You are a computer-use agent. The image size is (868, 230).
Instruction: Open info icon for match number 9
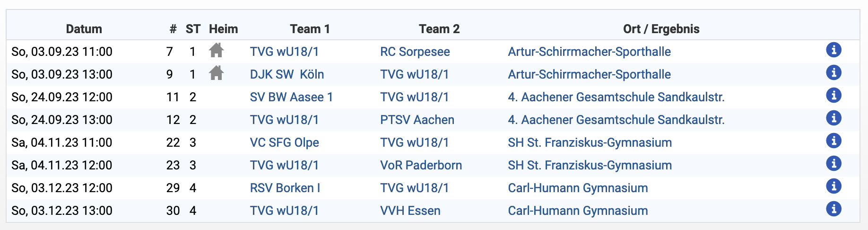pyautogui.click(x=833, y=72)
